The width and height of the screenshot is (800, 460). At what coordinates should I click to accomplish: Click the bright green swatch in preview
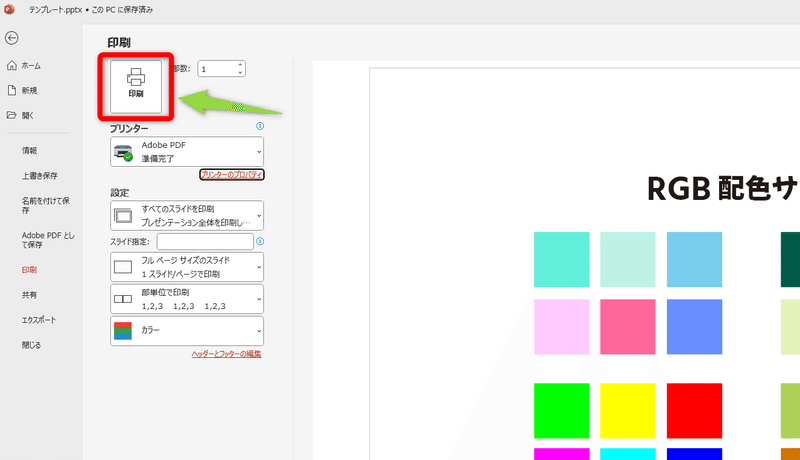coord(562,411)
